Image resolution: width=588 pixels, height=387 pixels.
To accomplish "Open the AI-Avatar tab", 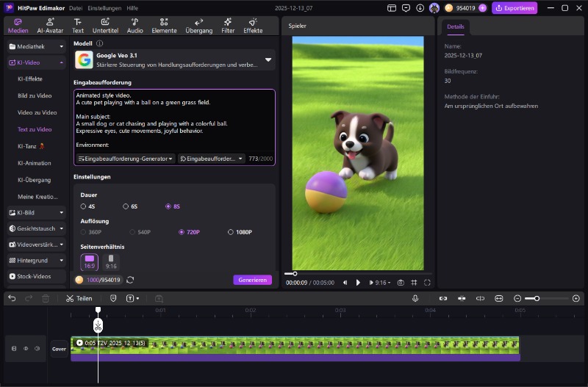I will tap(50, 26).
